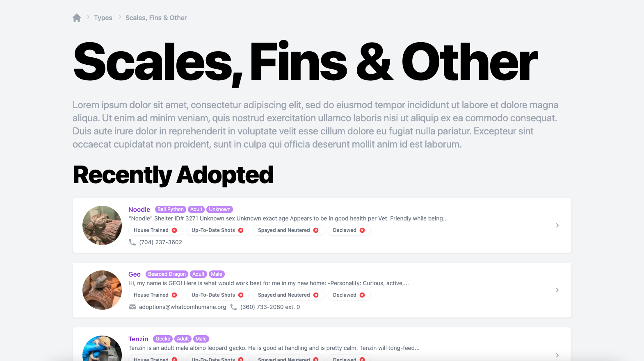Click the Ball Python tag on Noodle
Screen dimensions: 644x361
(x=171, y=209)
